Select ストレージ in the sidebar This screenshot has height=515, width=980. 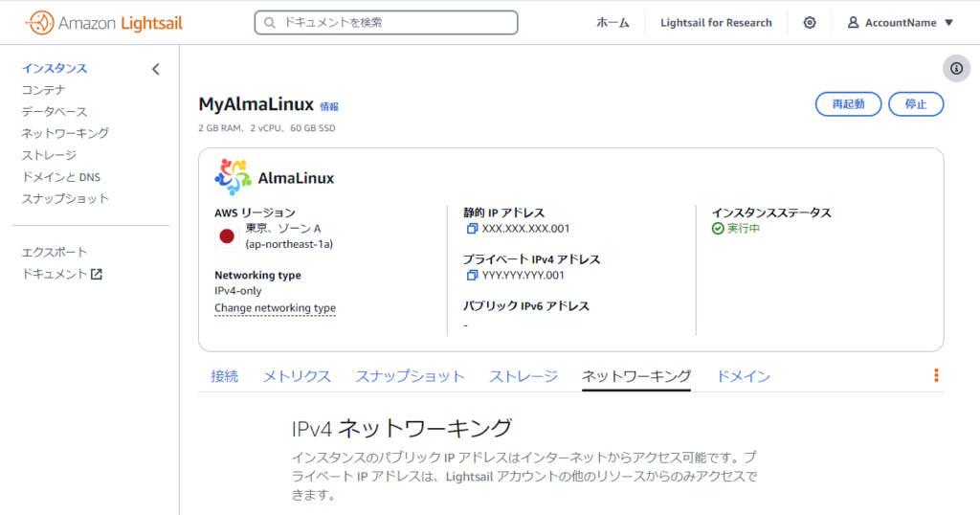click(x=49, y=155)
